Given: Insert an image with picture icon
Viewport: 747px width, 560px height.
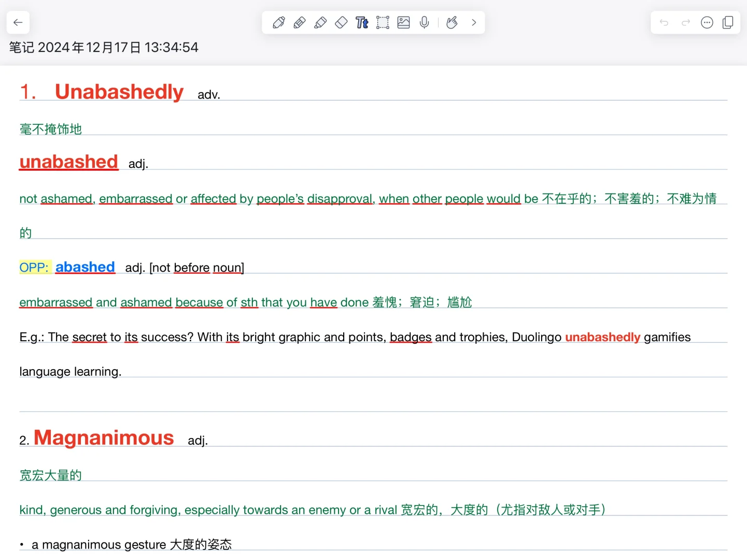Looking at the screenshot, I should pyautogui.click(x=403, y=22).
